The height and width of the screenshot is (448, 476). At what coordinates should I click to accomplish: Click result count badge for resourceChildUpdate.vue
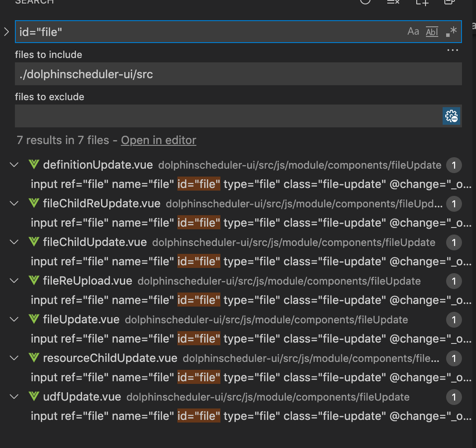coord(454,358)
